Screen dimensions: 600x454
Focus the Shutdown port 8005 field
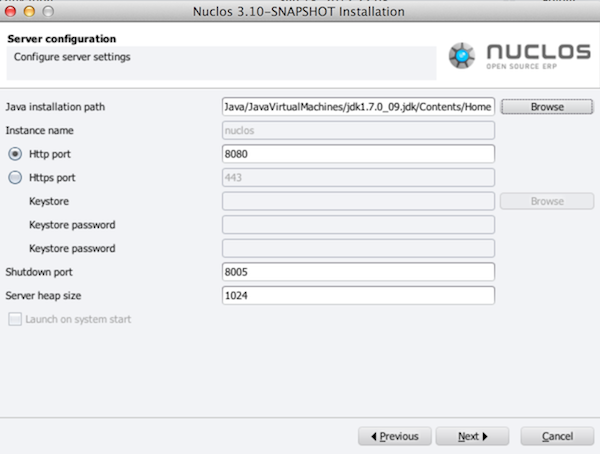click(x=358, y=272)
